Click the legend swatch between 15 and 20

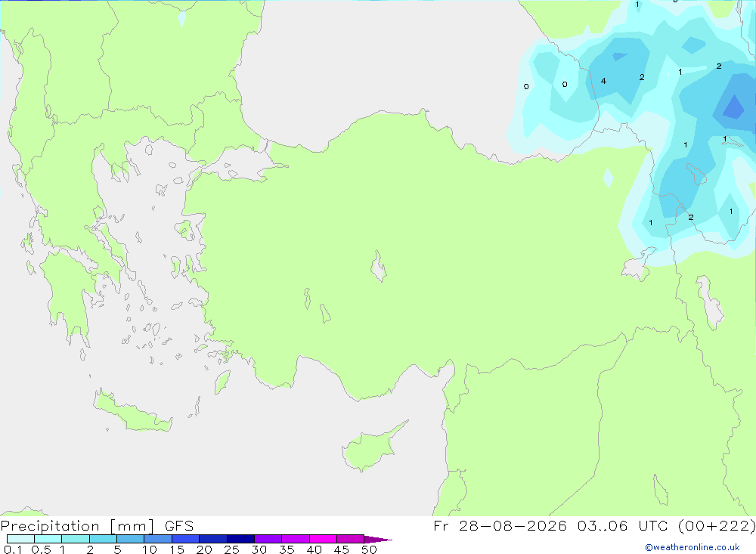click(185, 539)
